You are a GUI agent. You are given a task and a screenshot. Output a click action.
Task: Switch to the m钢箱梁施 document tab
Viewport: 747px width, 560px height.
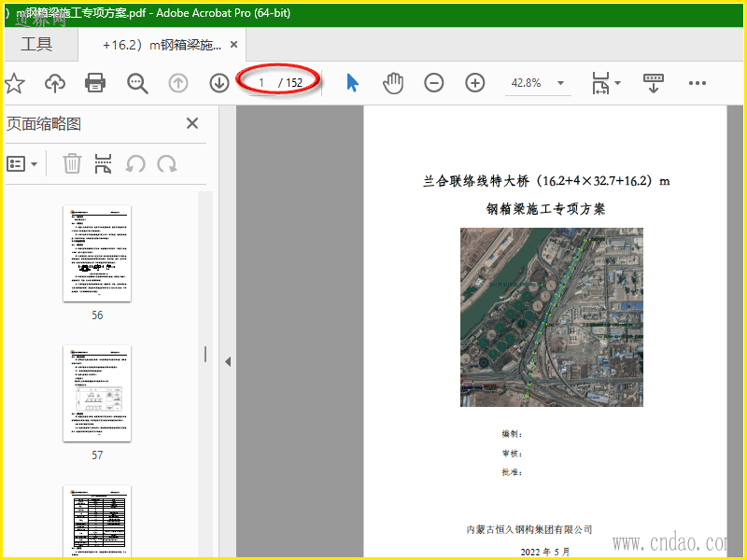tap(162, 45)
